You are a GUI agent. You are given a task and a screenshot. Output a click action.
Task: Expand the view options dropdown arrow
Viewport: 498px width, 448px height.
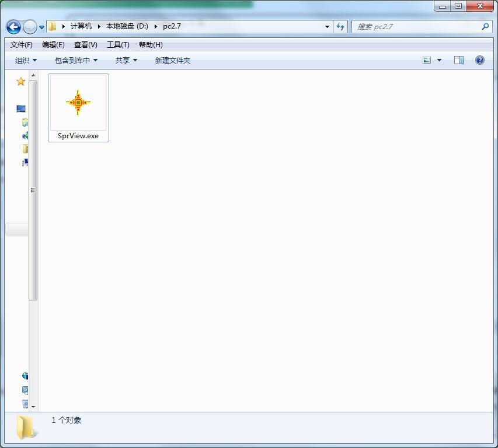(439, 60)
